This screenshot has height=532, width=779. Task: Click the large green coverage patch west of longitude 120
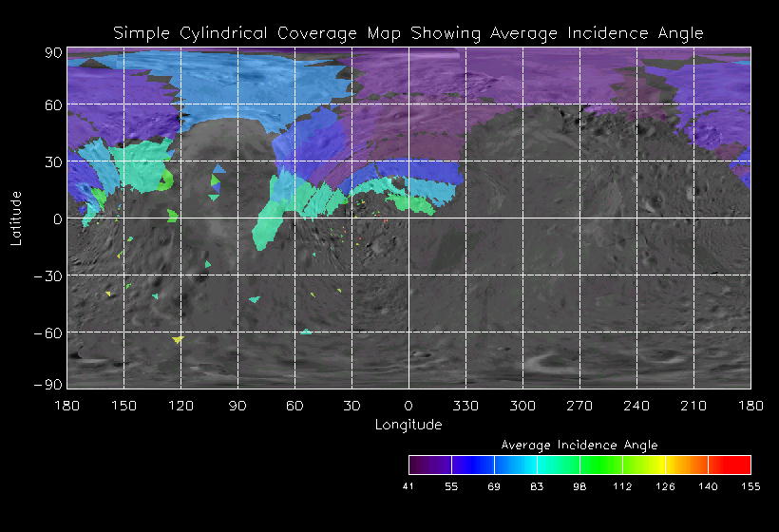(x=142, y=166)
